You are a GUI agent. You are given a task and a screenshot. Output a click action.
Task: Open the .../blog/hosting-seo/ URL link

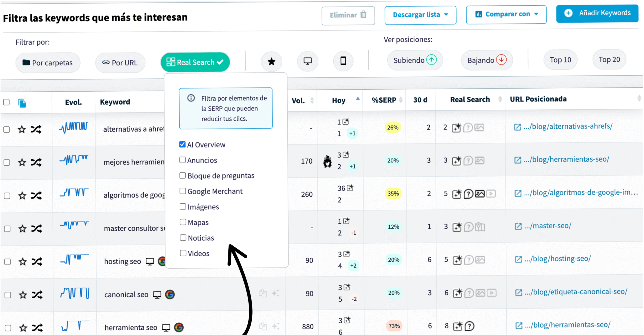tap(561, 259)
